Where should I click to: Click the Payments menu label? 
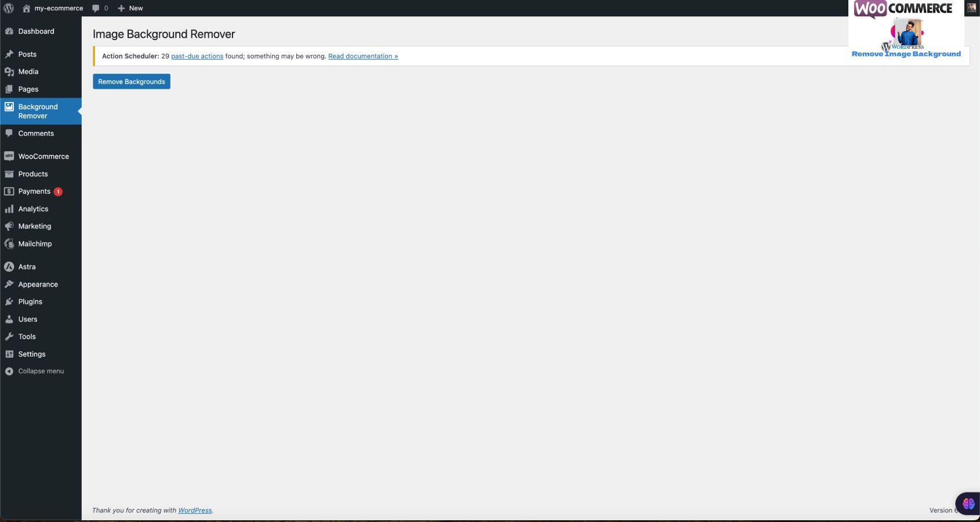(x=34, y=191)
